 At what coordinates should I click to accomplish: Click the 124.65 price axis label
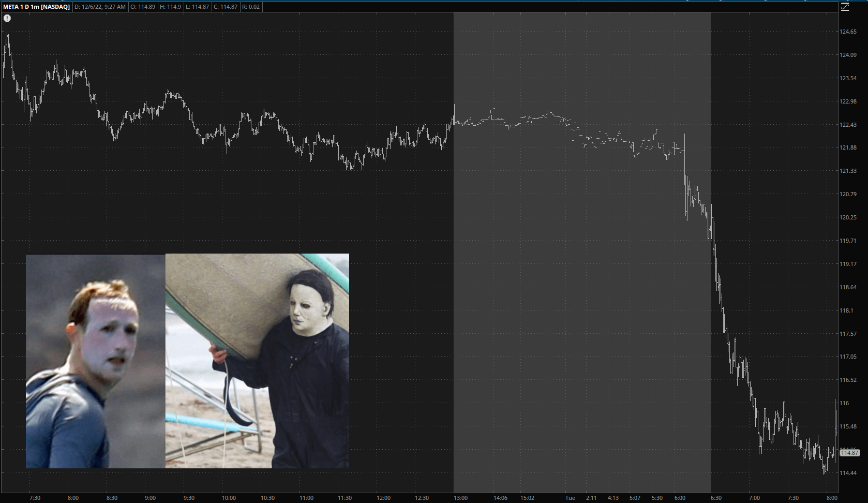(848, 32)
